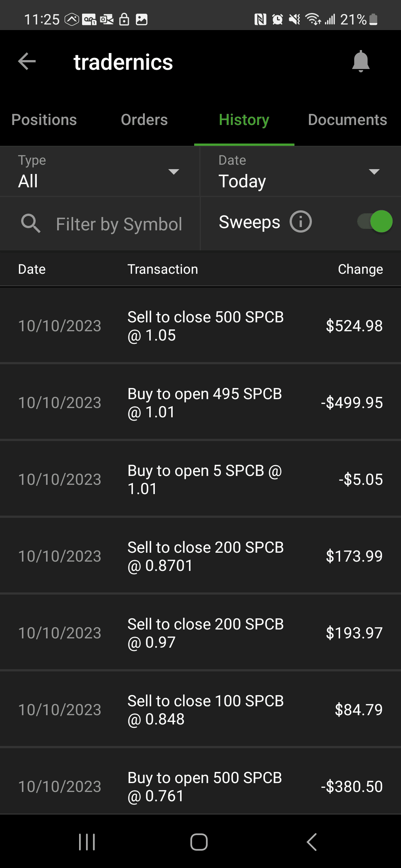Switch to the Positions tab
Screen dimensions: 401x868
(x=44, y=120)
